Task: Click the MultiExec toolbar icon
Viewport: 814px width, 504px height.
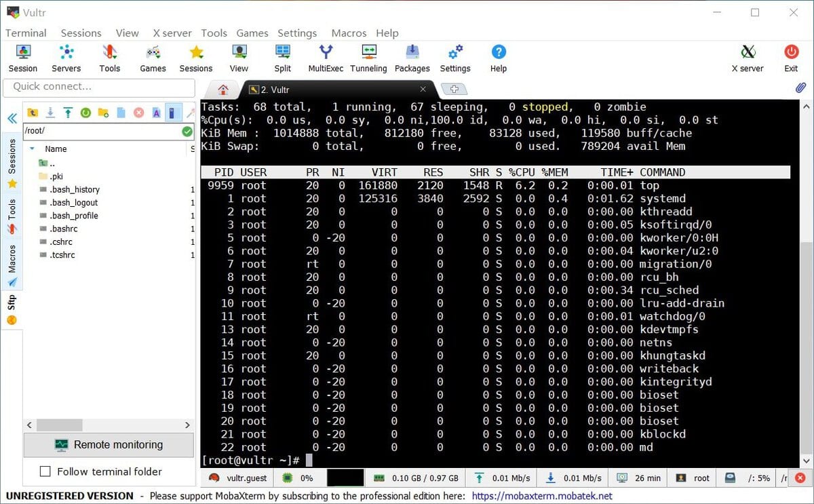Action: (326, 58)
